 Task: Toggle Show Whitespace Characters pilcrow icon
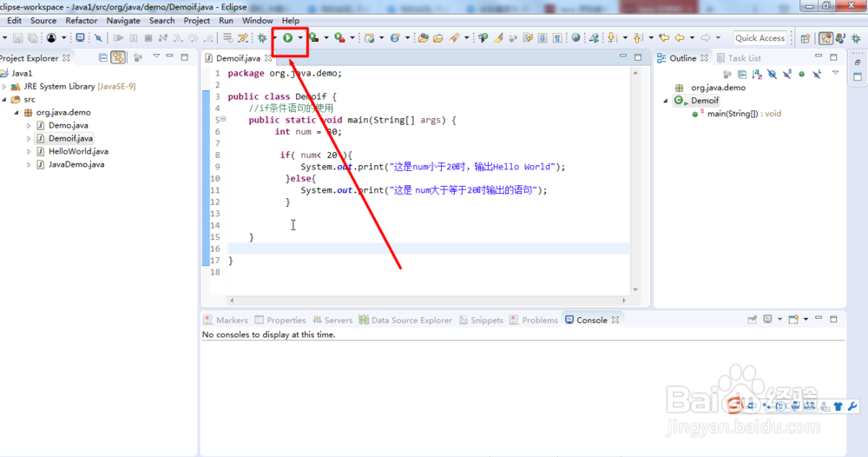[x=557, y=37]
